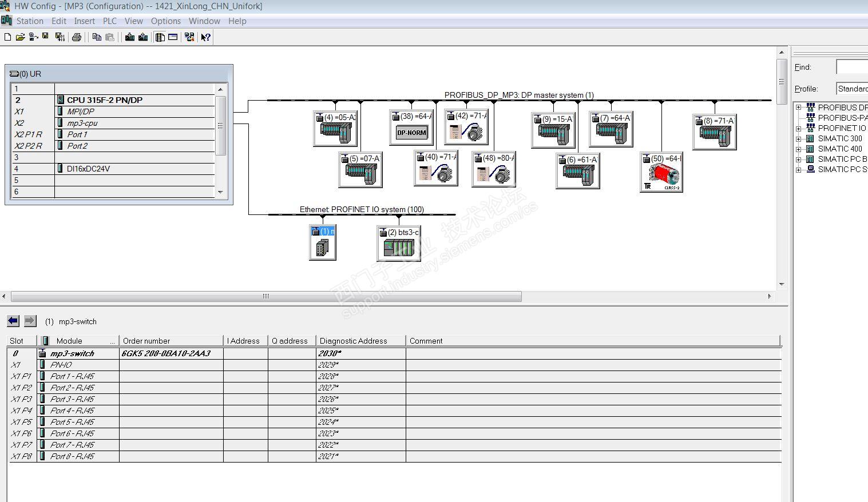
Task: Expand the SIMATIC 400 catalog node
Action: click(799, 149)
